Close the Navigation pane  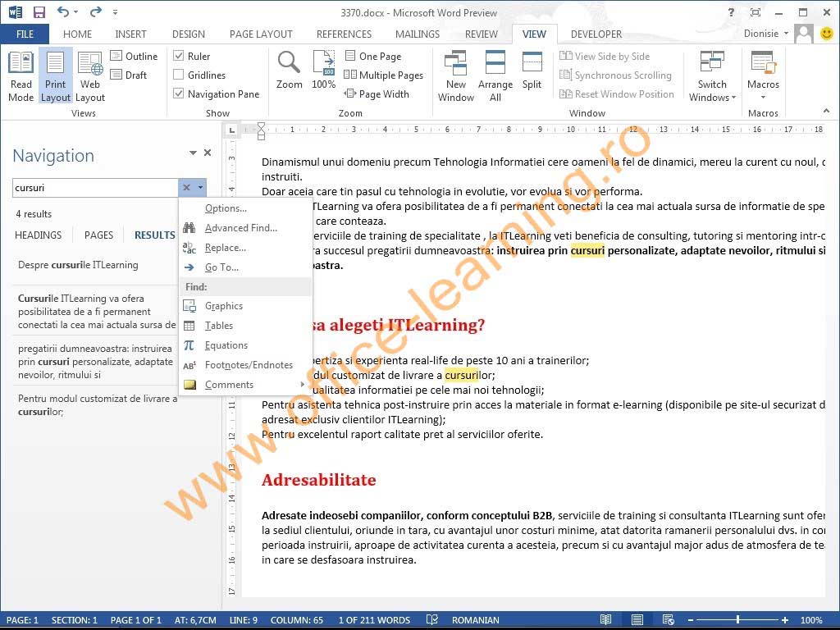[208, 153]
